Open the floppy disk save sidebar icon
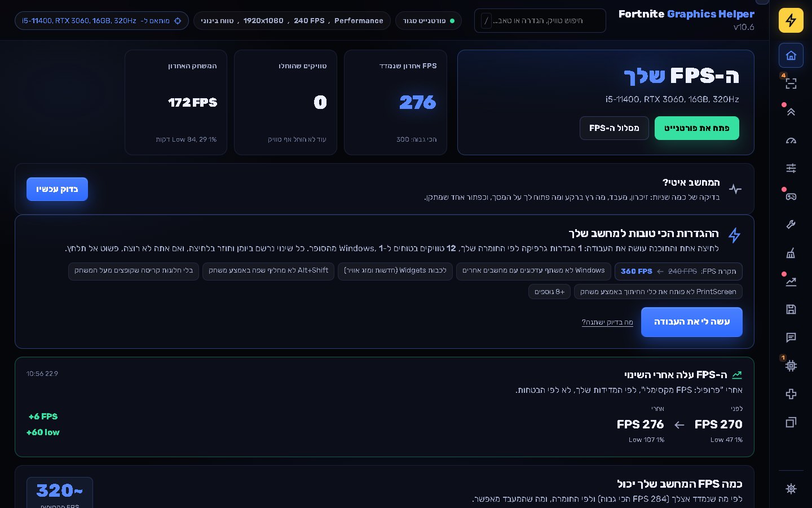The image size is (812, 508). [x=791, y=309]
